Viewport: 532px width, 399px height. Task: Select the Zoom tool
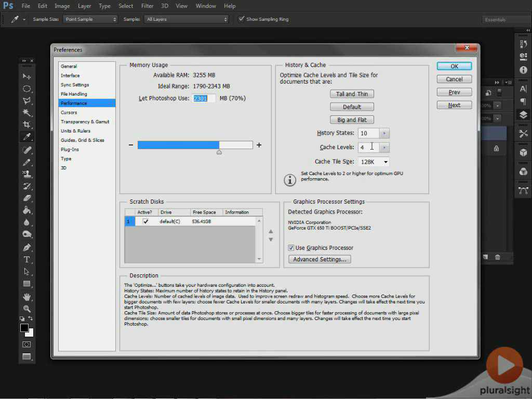pos(26,309)
